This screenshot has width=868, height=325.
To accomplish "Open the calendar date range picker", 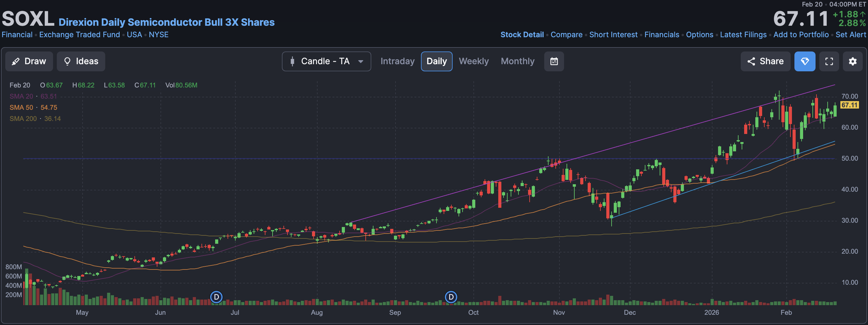I will pos(554,61).
